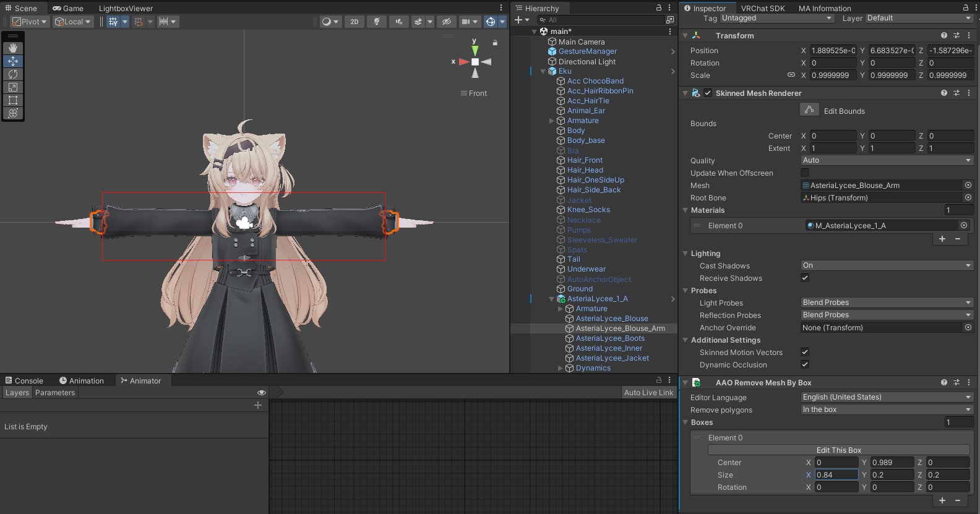The width and height of the screenshot is (980, 514).
Task: Click the box Size X field
Action: point(836,474)
